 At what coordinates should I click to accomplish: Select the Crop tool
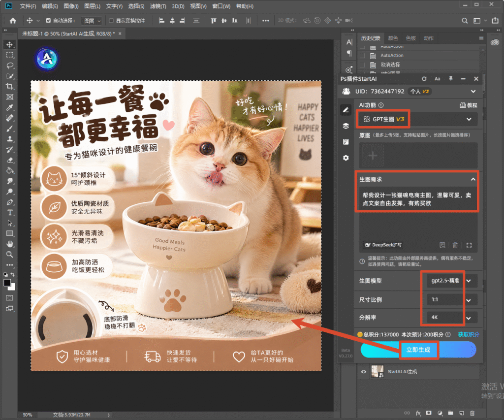(x=10, y=87)
